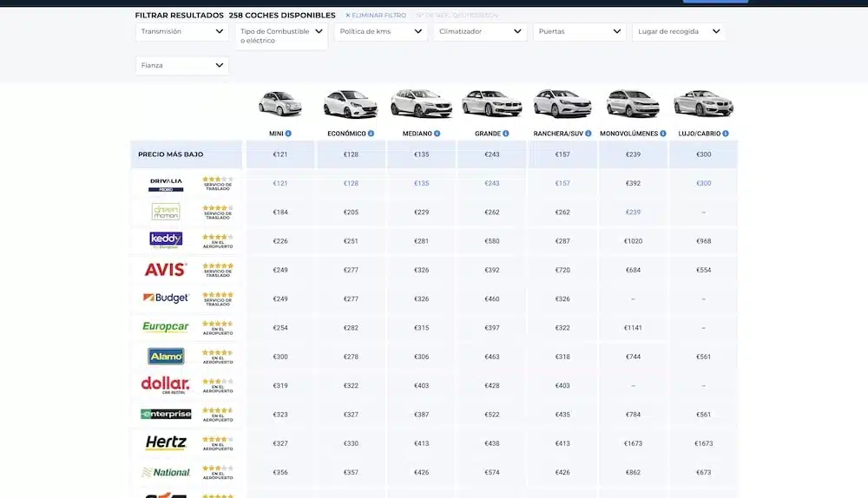The height and width of the screenshot is (498, 868).
Task: Click the Drivalia supplier logo
Action: [x=166, y=184]
